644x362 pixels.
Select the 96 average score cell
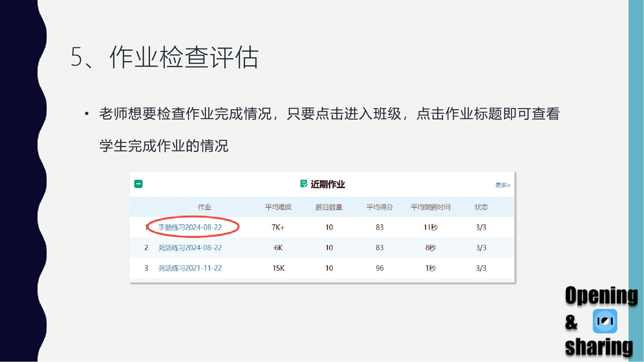(x=380, y=268)
